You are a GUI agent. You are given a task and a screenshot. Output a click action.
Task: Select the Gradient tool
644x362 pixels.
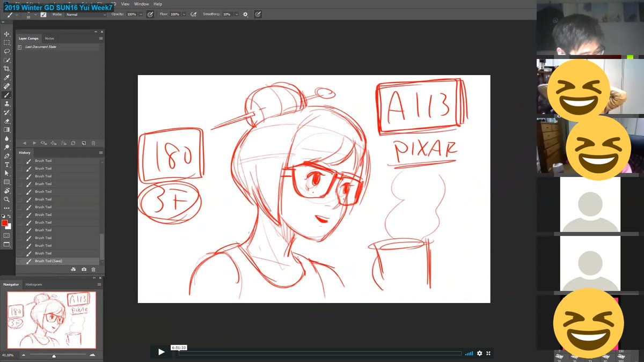click(x=7, y=129)
